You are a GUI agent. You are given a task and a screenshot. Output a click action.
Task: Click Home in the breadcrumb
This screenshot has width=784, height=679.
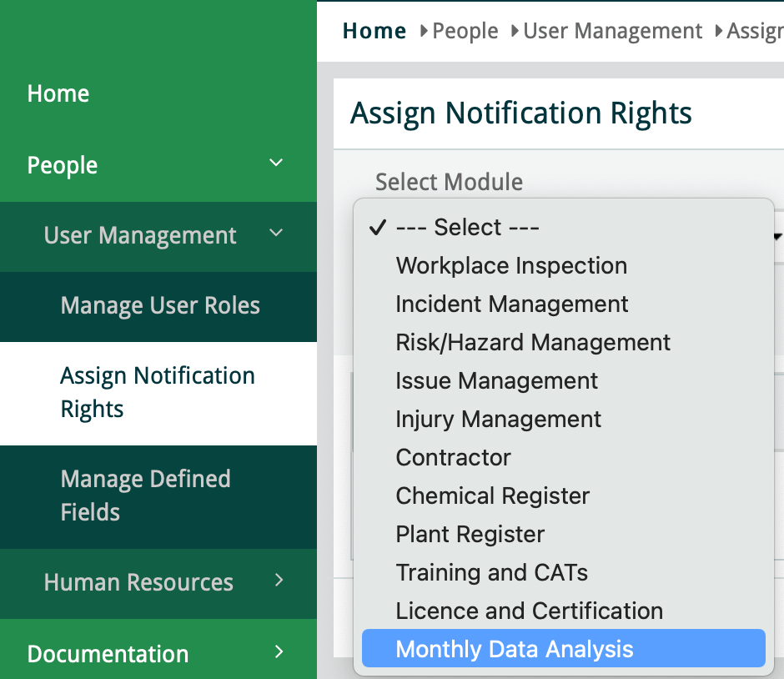point(374,31)
